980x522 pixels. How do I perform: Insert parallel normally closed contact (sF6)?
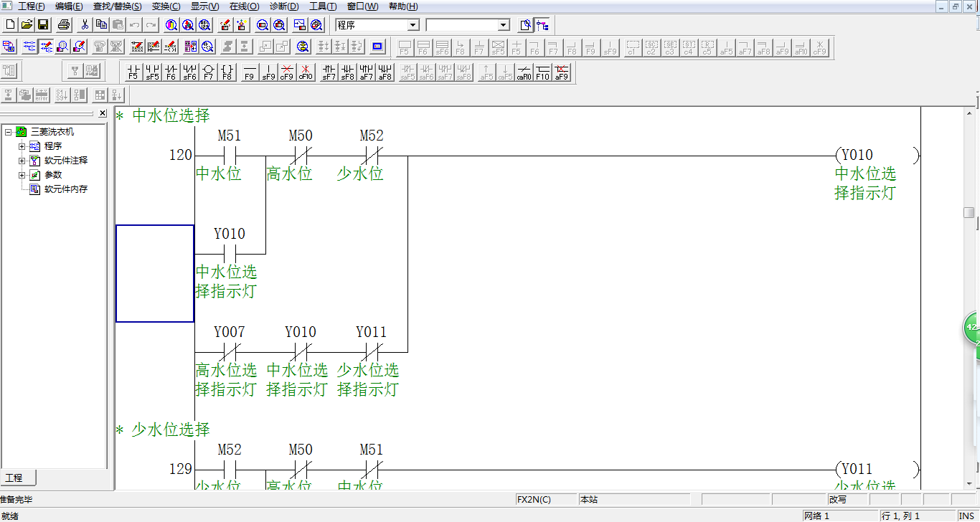click(189, 72)
